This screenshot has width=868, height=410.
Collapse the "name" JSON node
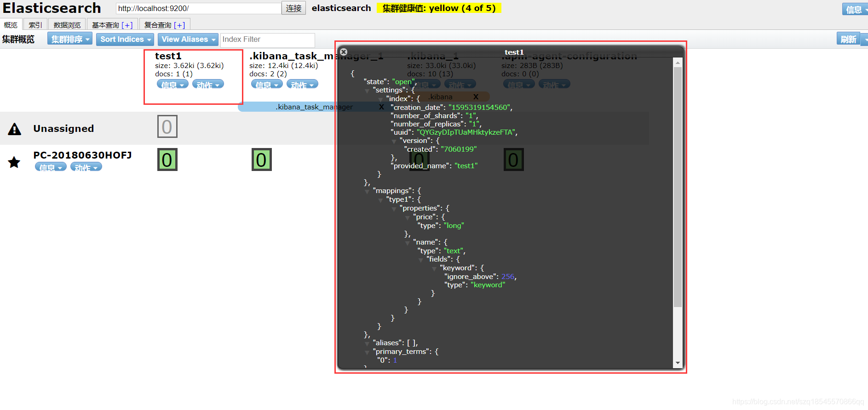(407, 243)
